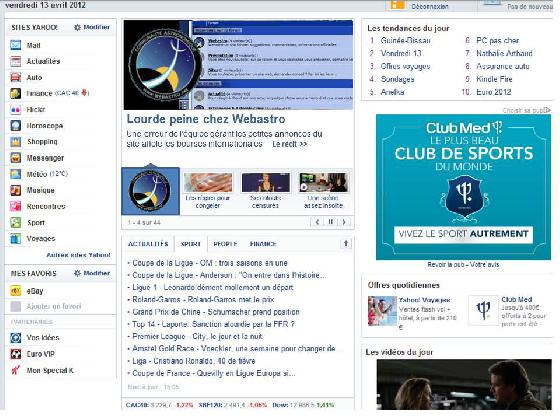This screenshot has height=420, width=560.
Task: Collapse the news panel with up arrow
Action: click(x=346, y=244)
